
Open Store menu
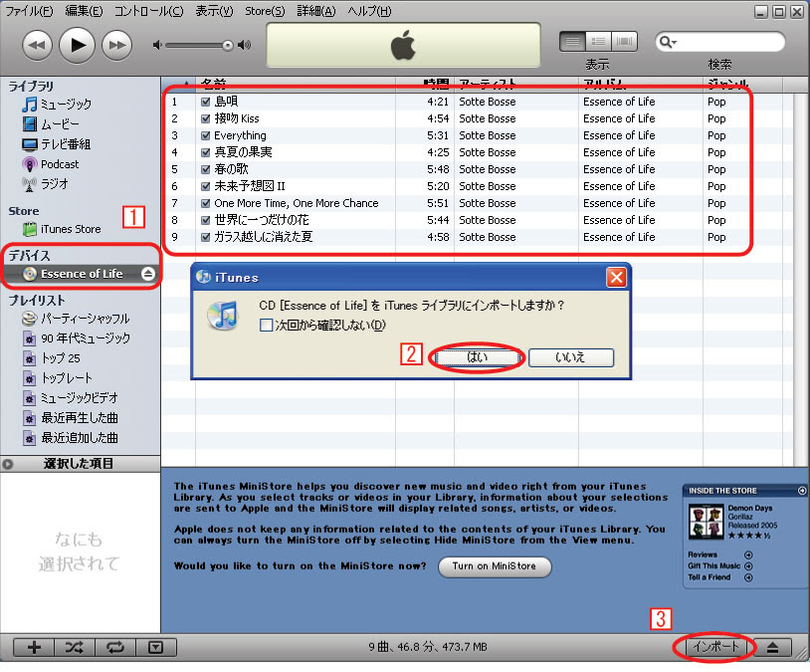click(265, 11)
